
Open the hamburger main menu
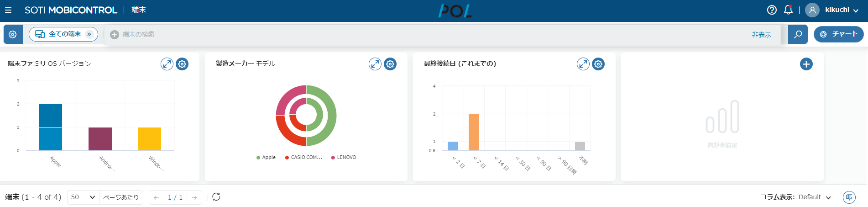pos(8,10)
